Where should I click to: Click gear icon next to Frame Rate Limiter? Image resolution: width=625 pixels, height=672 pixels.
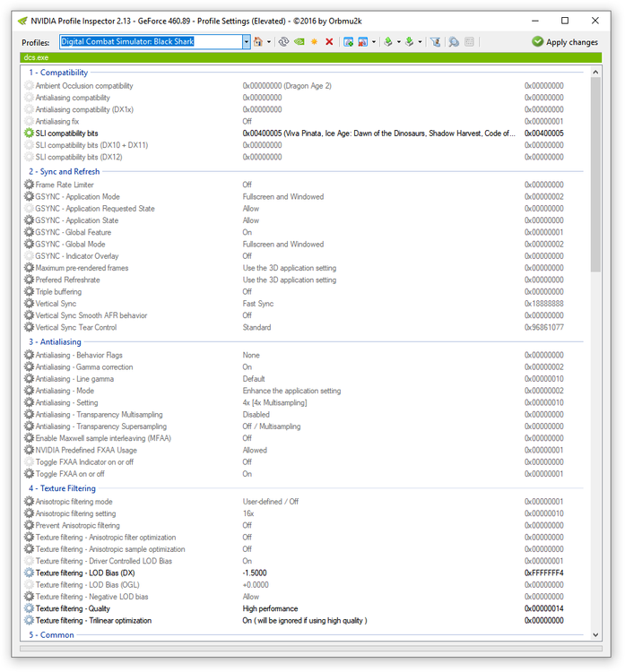(x=29, y=185)
